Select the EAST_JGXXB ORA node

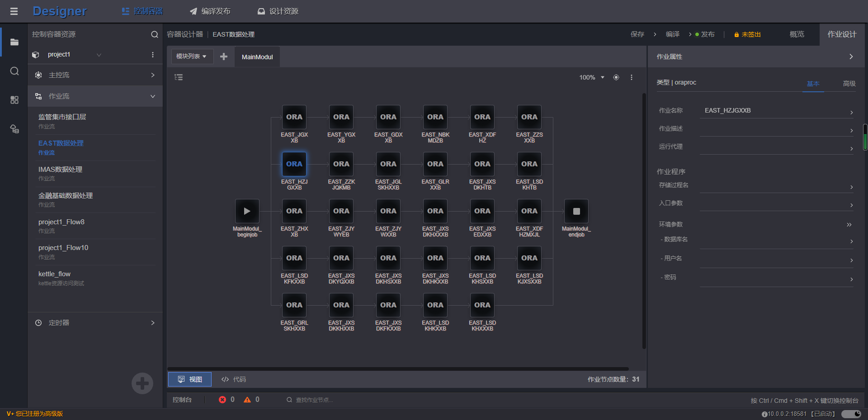click(x=294, y=117)
